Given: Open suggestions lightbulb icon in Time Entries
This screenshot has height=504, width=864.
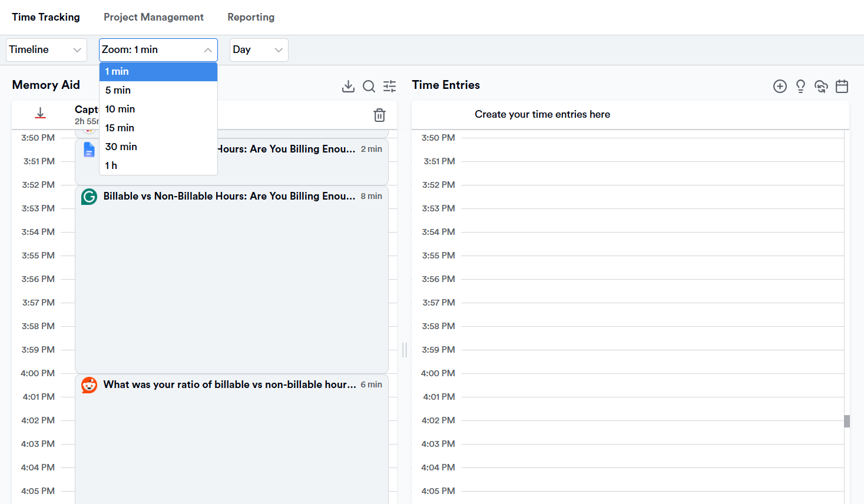Looking at the screenshot, I should click(x=800, y=87).
